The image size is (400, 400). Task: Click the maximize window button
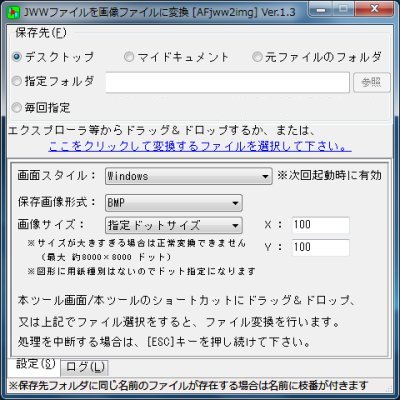tap(344, 9)
